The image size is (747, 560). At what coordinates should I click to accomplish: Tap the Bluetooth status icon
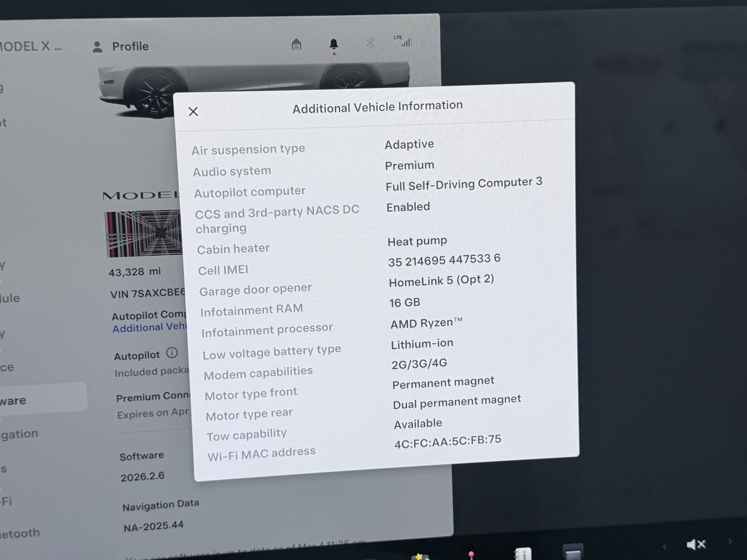coord(370,43)
